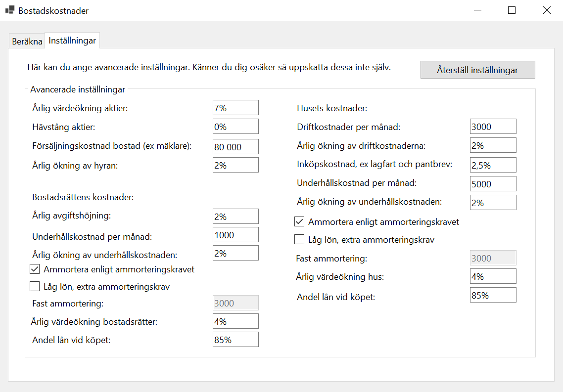The width and height of the screenshot is (563, 392).
Task: Click the Årlig värdeökning hus field
Action: click(x=493, y=276)
